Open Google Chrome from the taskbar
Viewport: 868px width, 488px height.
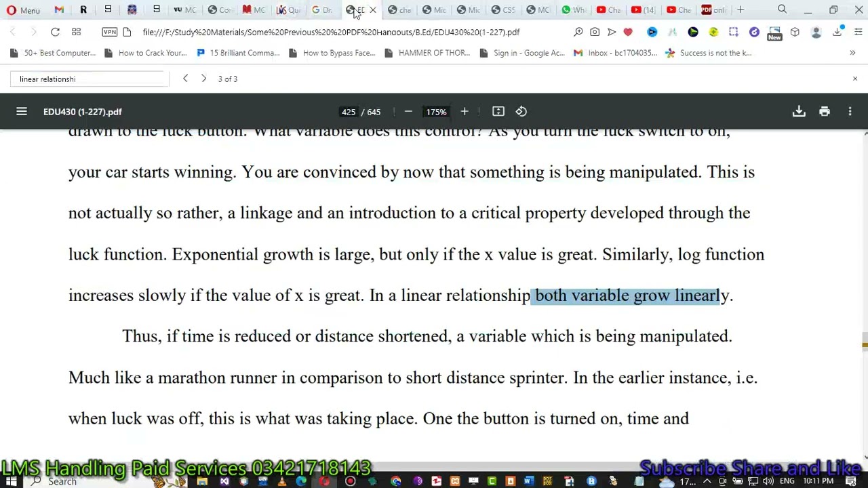(x=396, y=481)
